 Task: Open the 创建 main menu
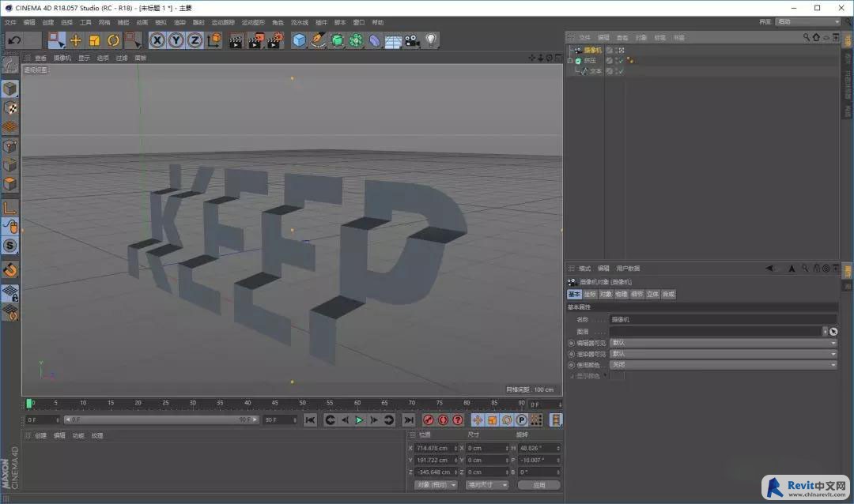tap(48, 22)
